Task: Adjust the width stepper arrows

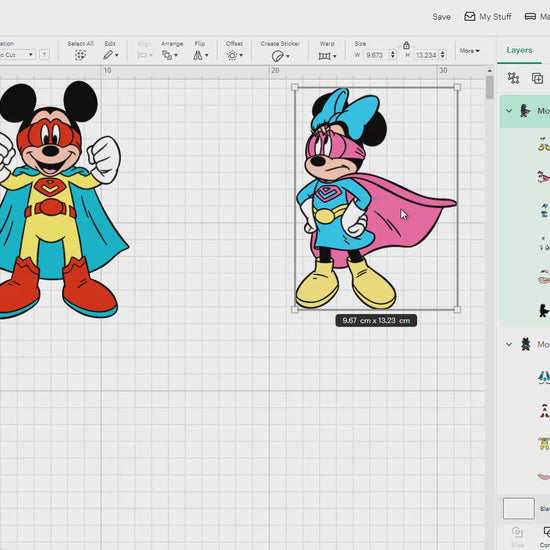Action: [x=393, y=55]
